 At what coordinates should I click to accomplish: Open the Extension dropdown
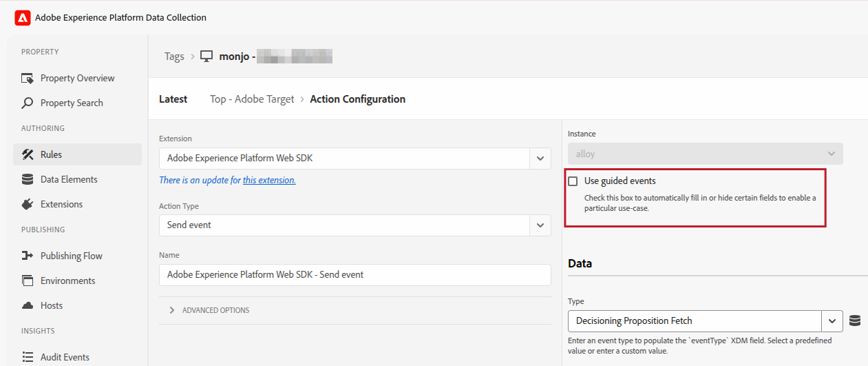tap(540, 159)
